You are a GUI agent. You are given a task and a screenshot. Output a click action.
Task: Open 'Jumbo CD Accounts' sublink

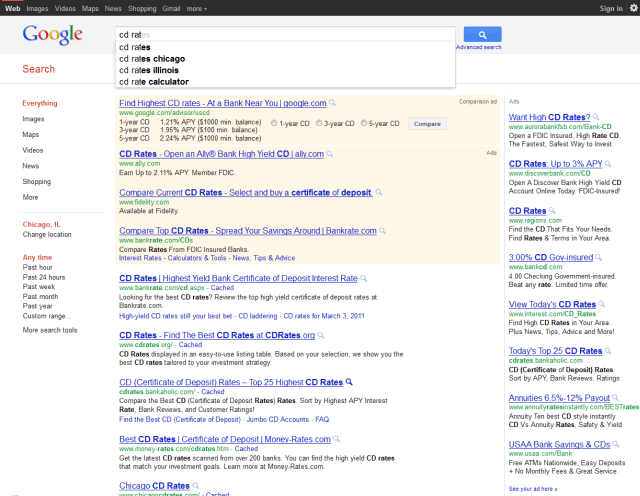coord(278,419)
